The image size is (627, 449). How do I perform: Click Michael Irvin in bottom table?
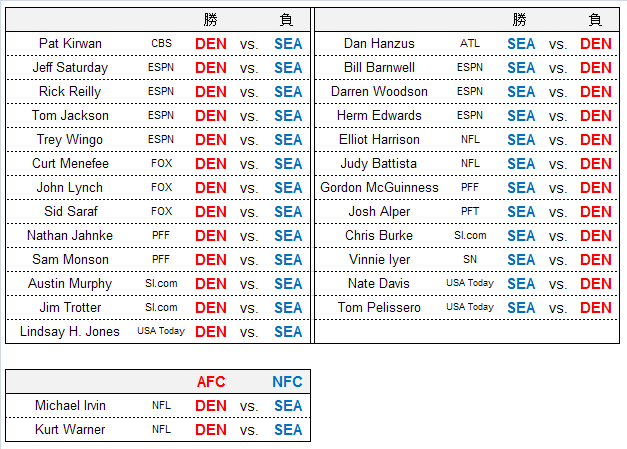70,405
